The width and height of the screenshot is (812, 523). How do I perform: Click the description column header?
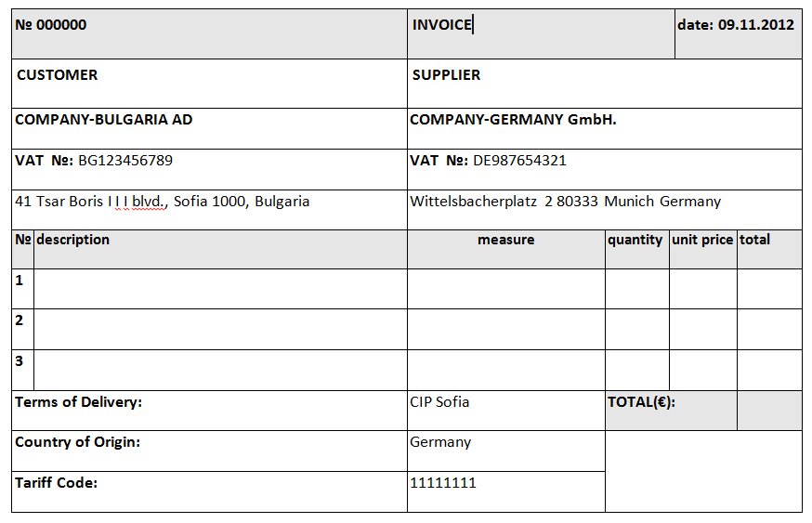click(x=73, y=240)
